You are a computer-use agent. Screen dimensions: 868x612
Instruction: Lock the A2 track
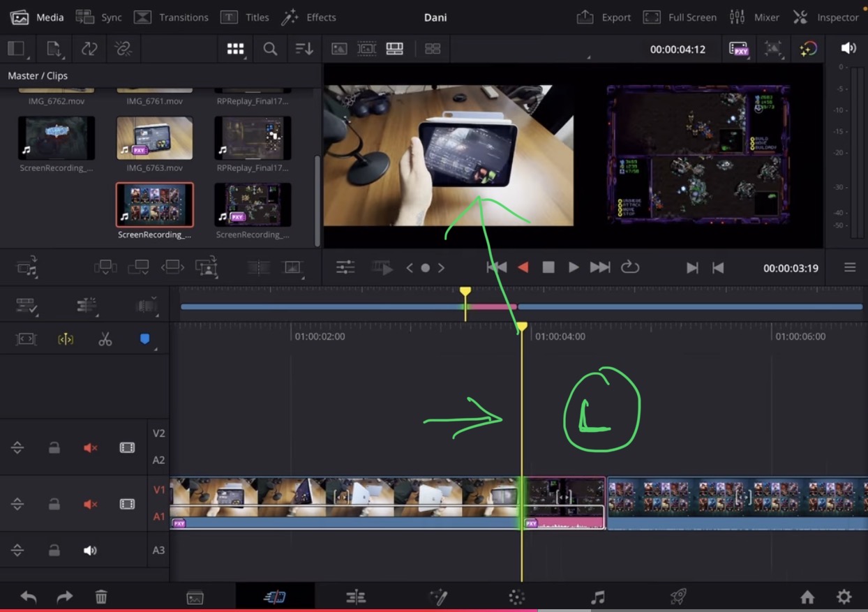point(54,447)
